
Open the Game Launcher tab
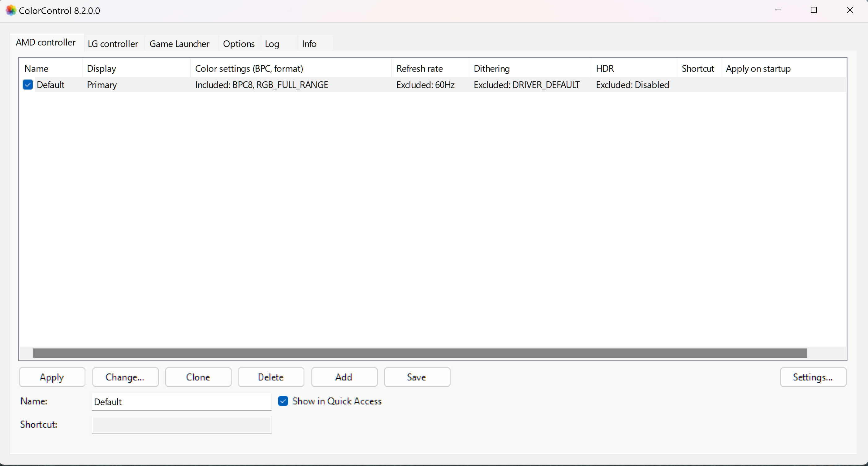pyautogui.click(x=179, y=43)
